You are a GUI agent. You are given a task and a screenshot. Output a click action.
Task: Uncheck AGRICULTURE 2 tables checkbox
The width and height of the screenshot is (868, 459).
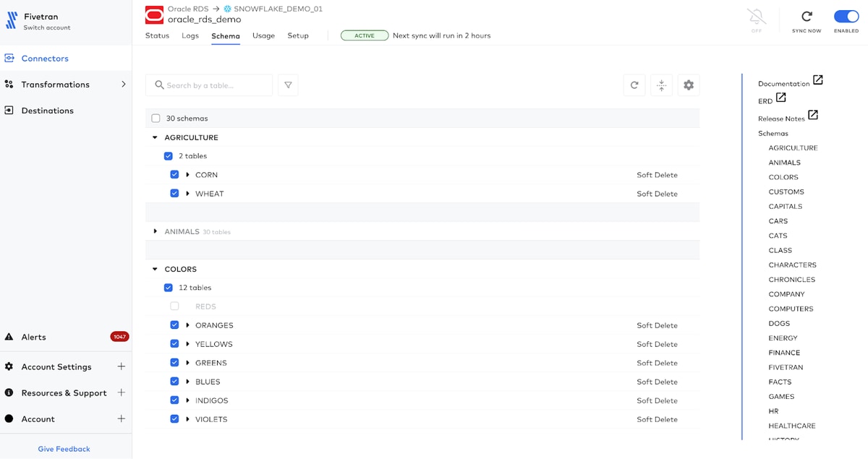point(169,156)
